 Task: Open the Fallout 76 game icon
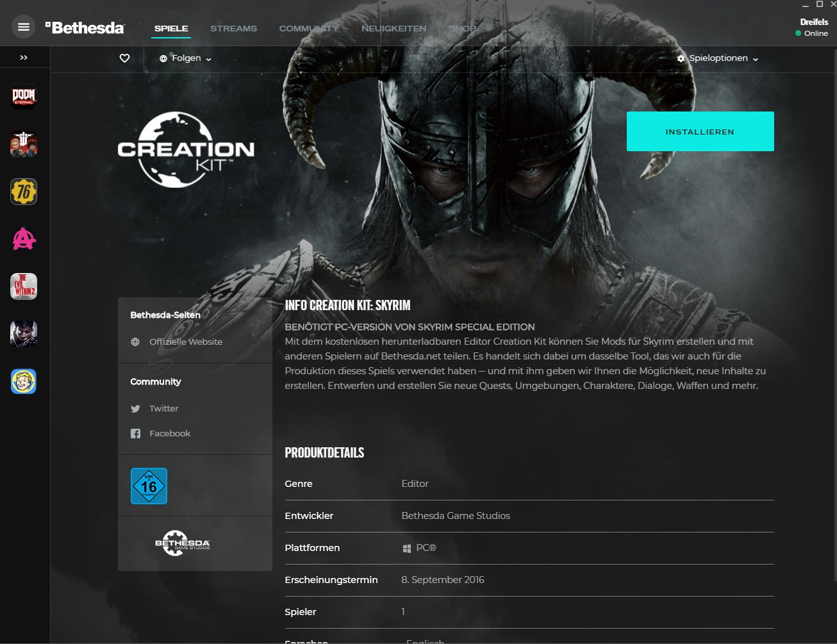click(x=24, y=192)
